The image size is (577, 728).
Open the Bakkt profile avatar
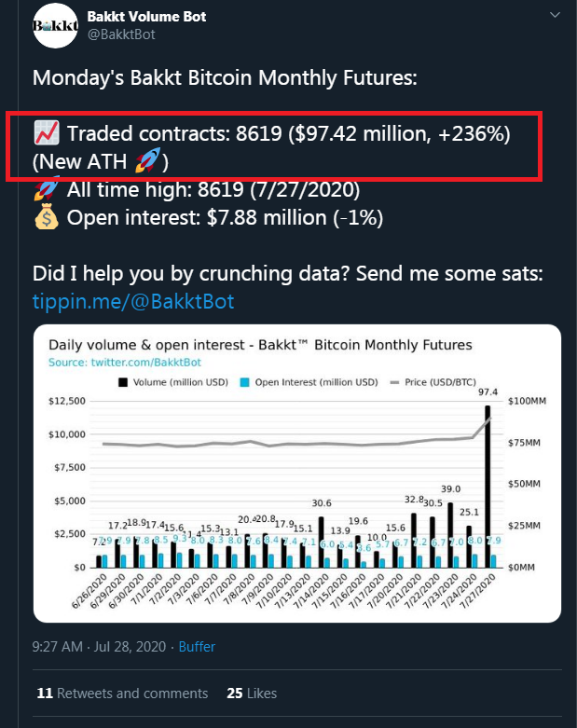[55, 25]
